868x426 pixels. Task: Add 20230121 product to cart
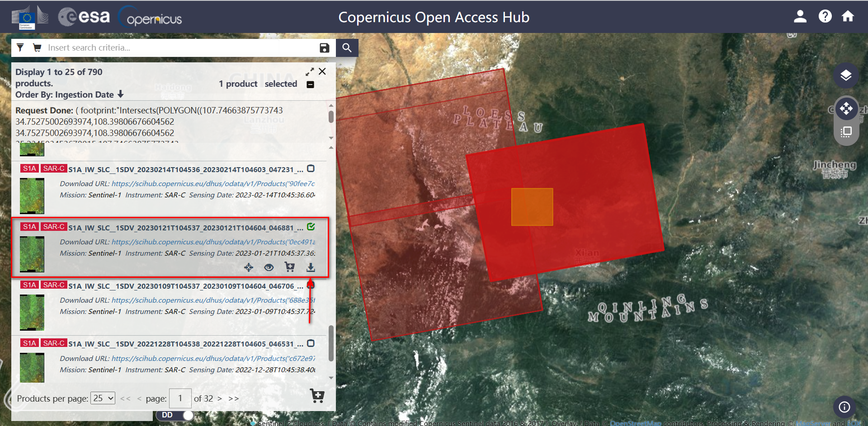point(290,267)
